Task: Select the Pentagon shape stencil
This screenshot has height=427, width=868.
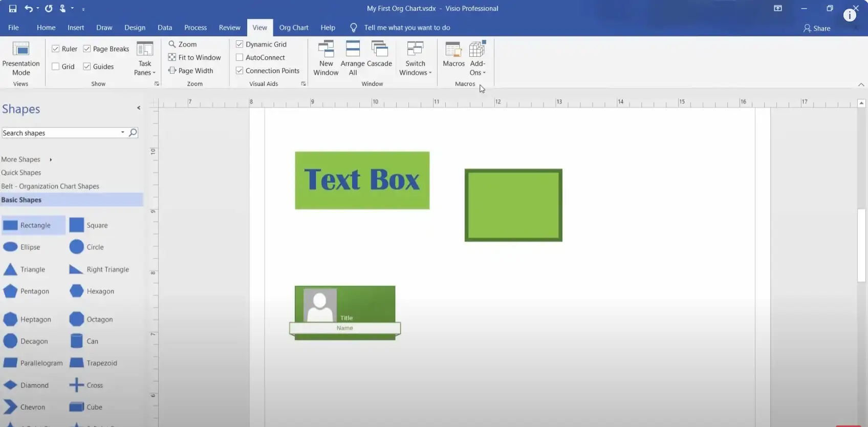Action: (27, 291)
